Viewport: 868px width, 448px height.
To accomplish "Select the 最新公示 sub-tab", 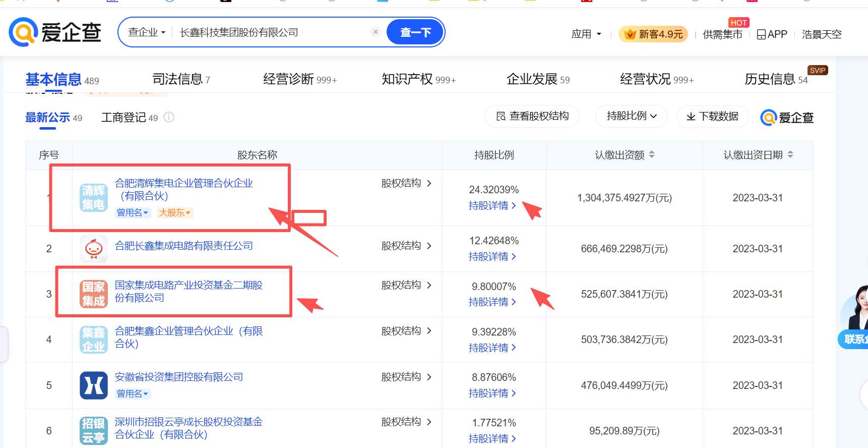I will 53,118.
